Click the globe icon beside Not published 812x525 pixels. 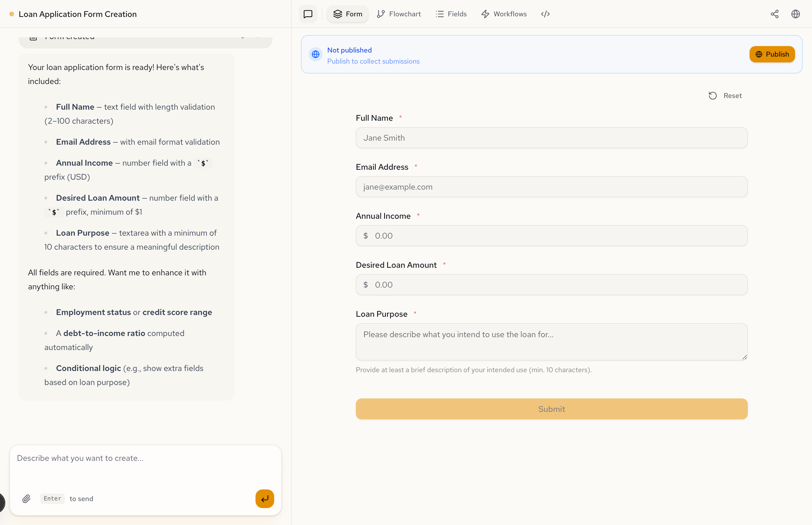coord(316,55)
